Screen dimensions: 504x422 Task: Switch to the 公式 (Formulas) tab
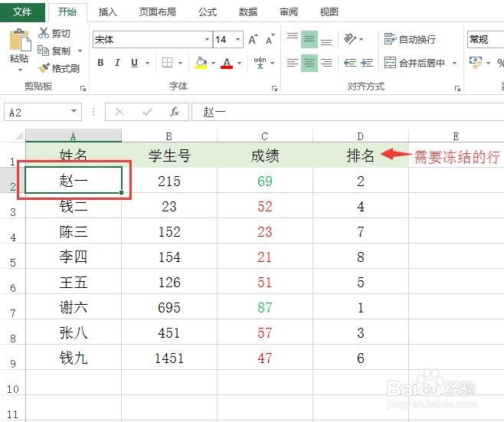pos(208,12)
